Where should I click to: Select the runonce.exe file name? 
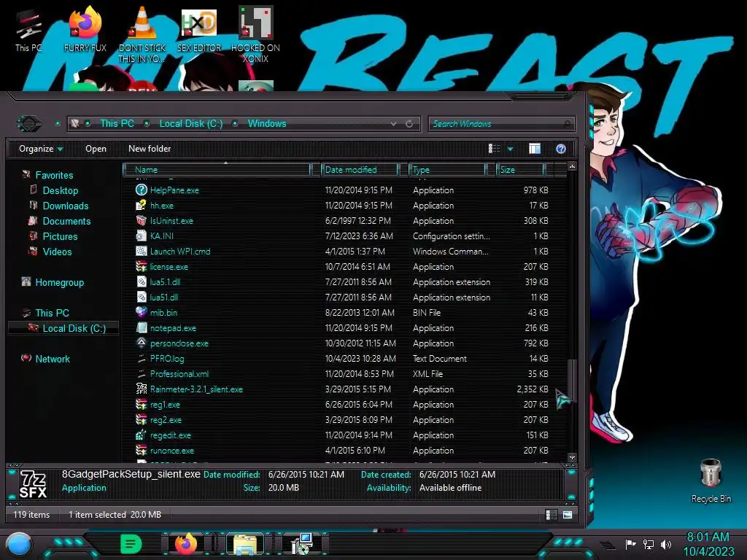click(172, 451)
